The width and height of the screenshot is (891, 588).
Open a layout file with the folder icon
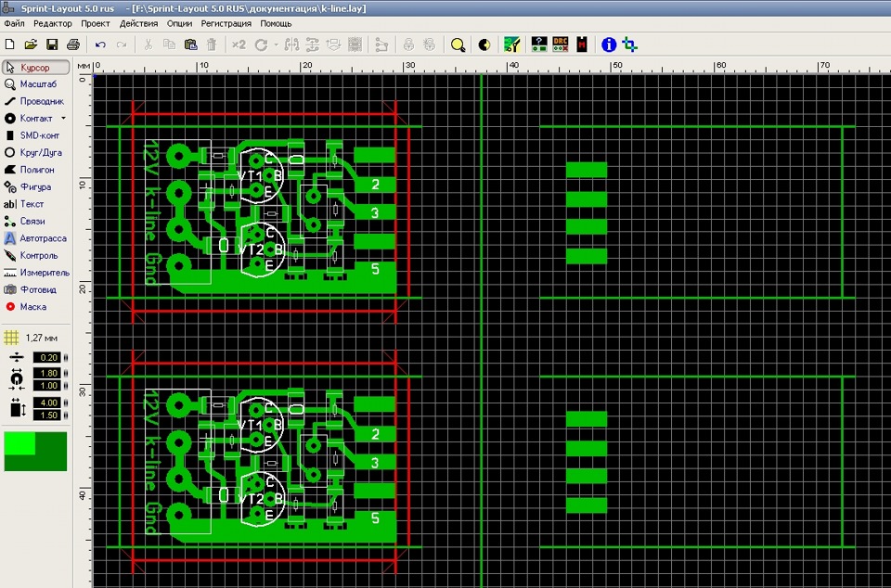[31, 45]
